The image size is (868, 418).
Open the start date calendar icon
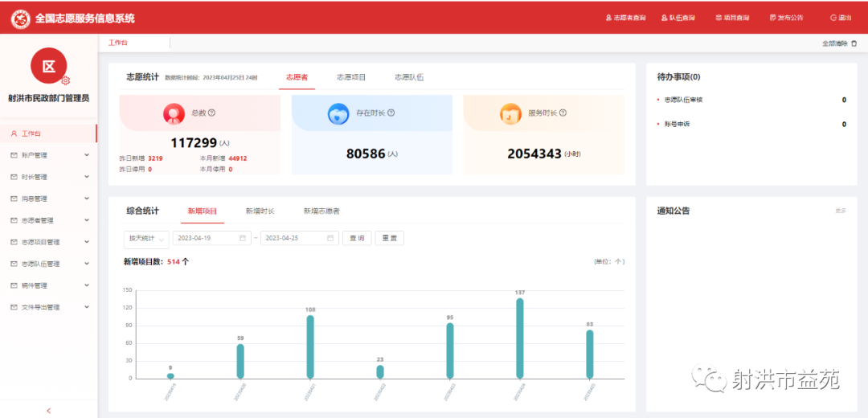(243, 239)
